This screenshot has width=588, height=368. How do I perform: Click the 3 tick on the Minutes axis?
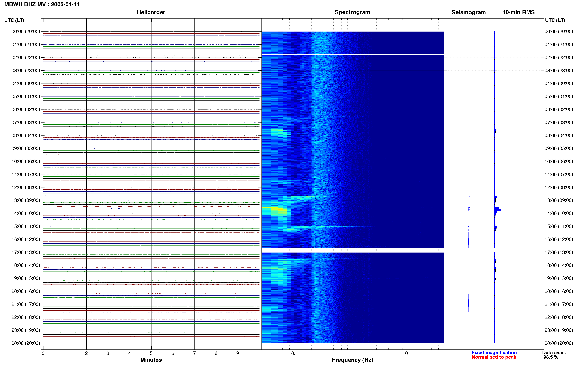(x=108, y=353)
